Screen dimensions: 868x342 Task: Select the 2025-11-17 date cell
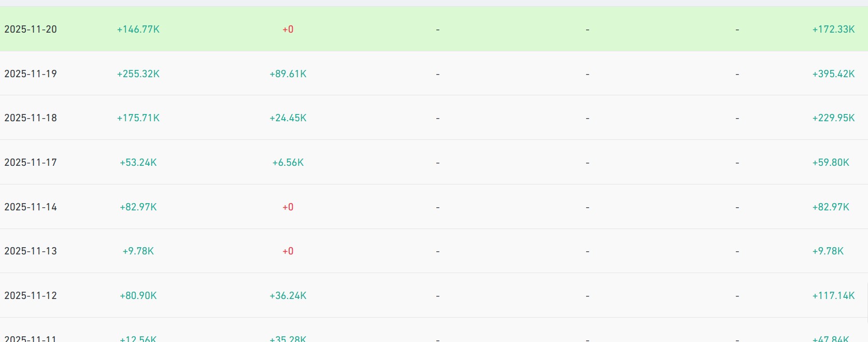pos(31,163)
